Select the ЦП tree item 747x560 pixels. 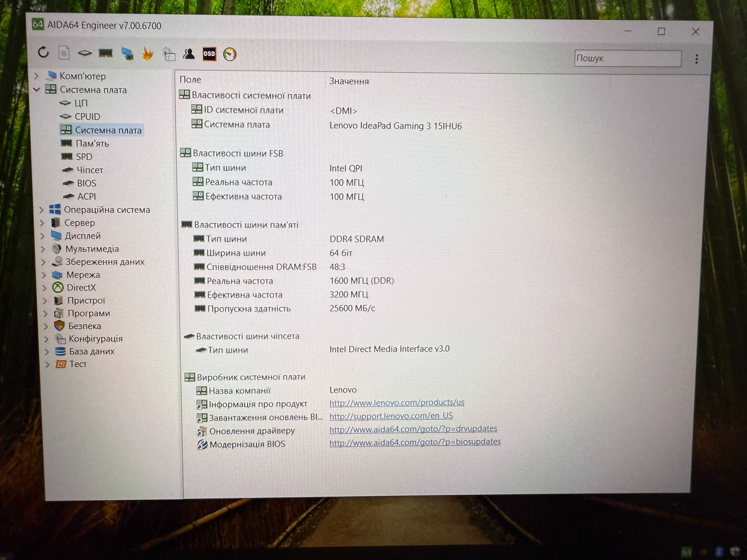pyautogui.click(x=81, y=103)
